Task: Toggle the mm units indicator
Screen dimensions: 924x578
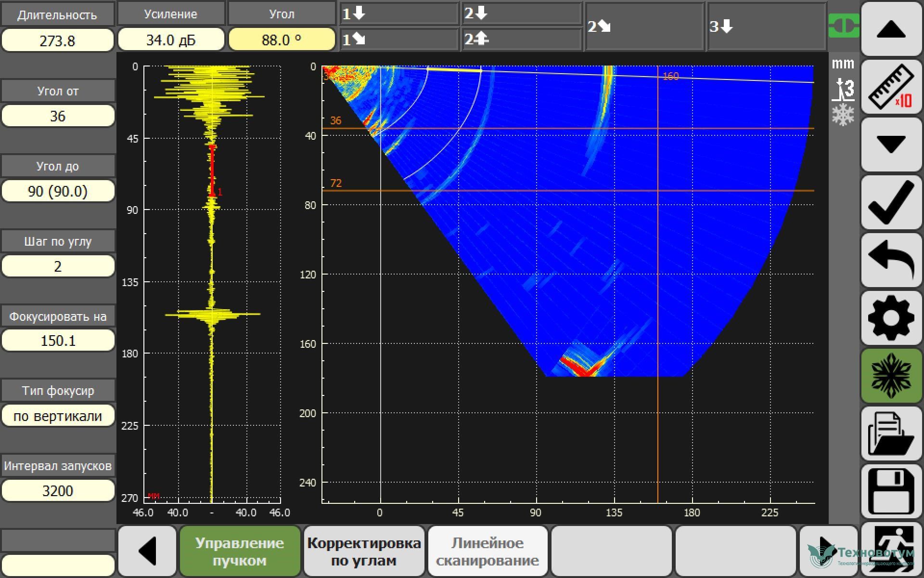Action: [843, 64]
